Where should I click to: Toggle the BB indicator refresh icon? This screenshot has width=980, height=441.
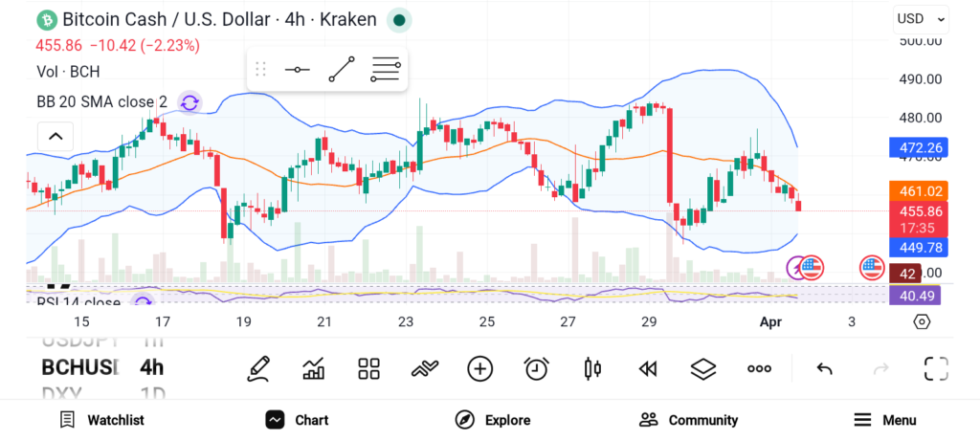coord(189,102)
